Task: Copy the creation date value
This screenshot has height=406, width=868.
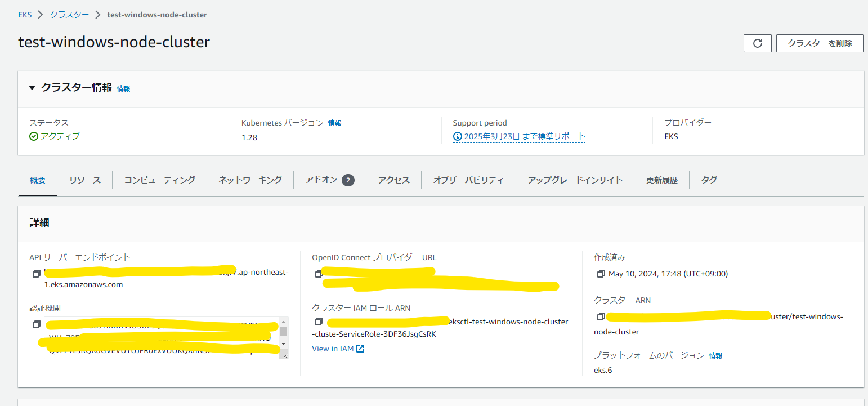Action: [x=601, y=274]
